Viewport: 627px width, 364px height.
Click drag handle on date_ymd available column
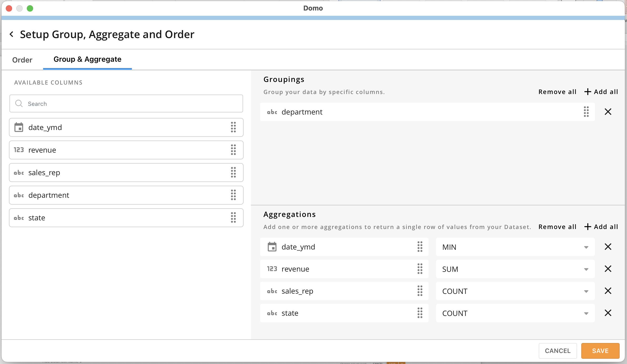(233, 127)
